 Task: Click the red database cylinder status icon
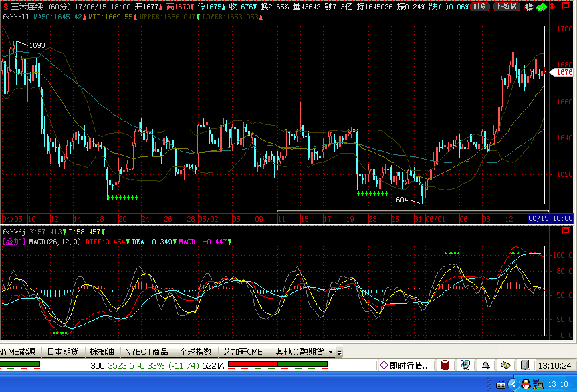443,365
